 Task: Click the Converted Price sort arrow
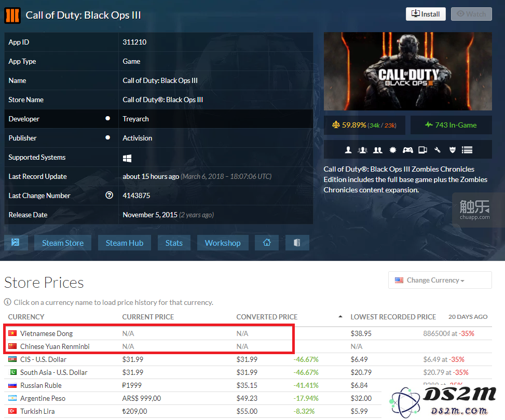pyautogui.click(x=340, y=317)
